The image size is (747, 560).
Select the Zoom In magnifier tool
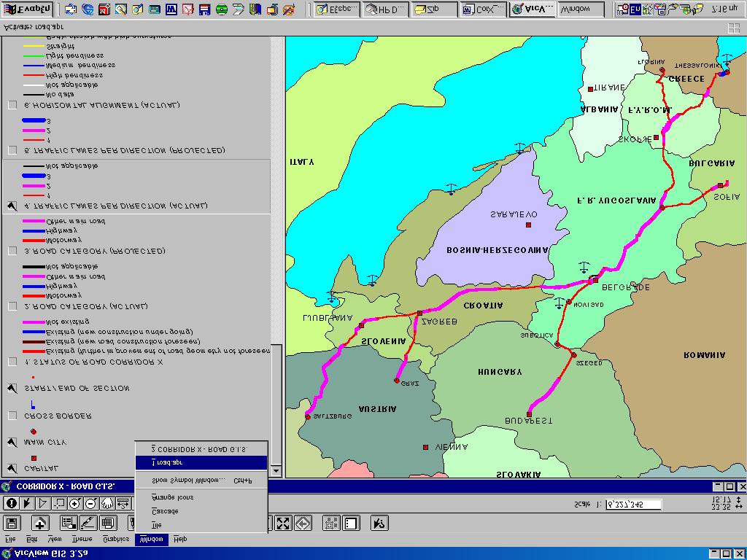(75, 503)
